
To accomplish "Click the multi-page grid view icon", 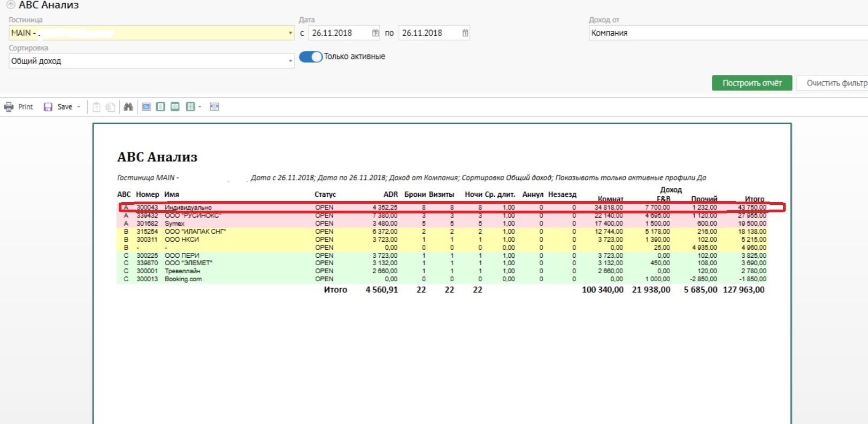I will (x=190, y=107).
